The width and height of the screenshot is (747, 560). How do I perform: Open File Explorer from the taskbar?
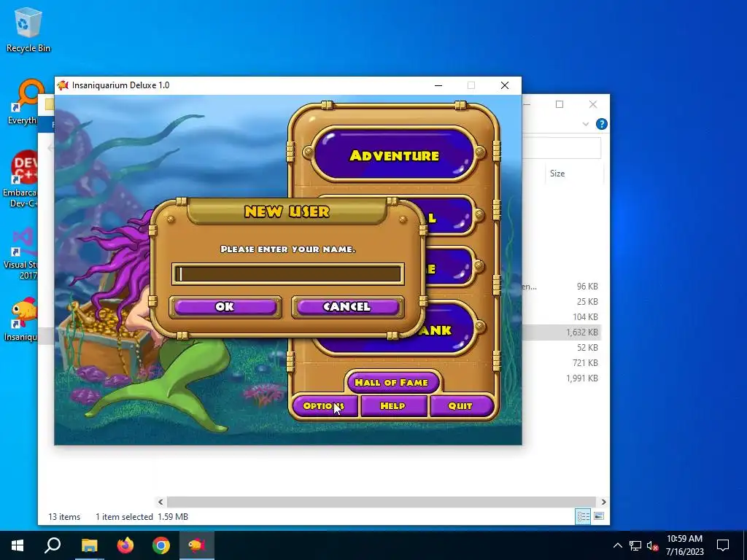[x=89, y=545]
